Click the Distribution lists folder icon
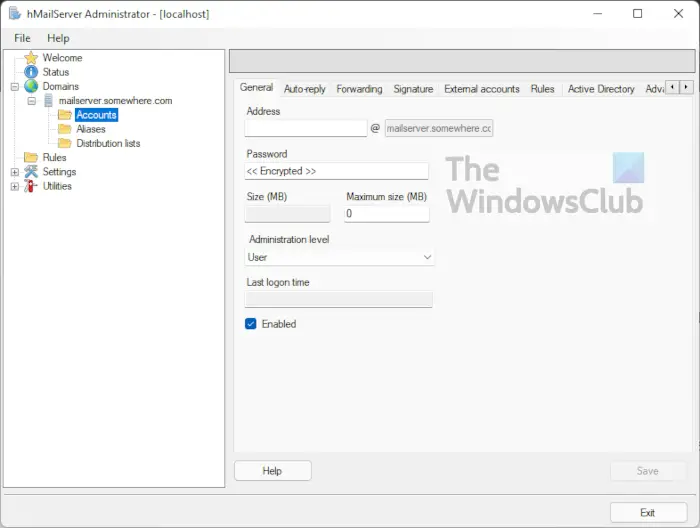700x528 pixels. coord(65,143)
